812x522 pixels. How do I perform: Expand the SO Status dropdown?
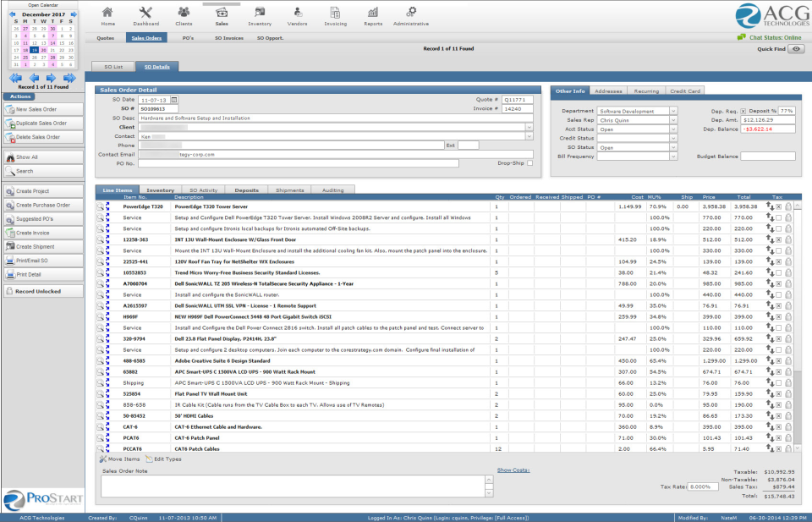pyautogui.click(x=673, y=147)
